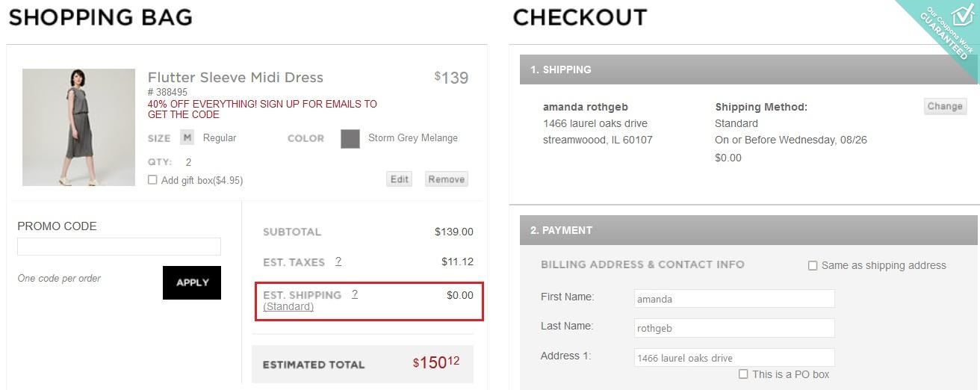Enable Same as shipping address
The width and height of the screenshot is (980, 390).
813,265
